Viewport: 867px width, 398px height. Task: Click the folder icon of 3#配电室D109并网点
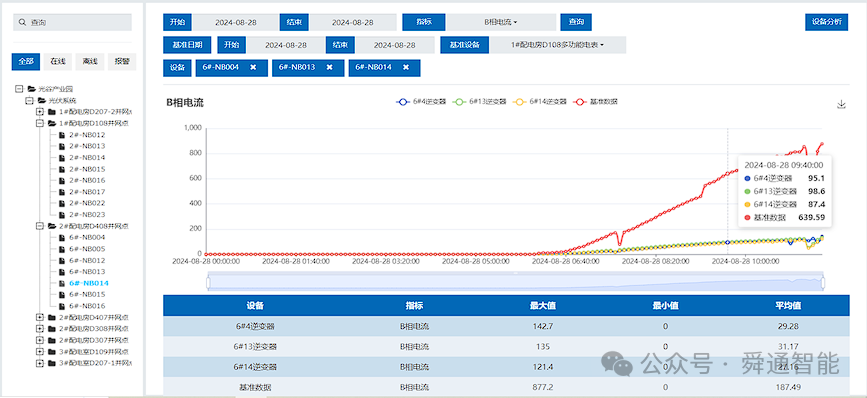pyautogui.click(x=52, y=352)
